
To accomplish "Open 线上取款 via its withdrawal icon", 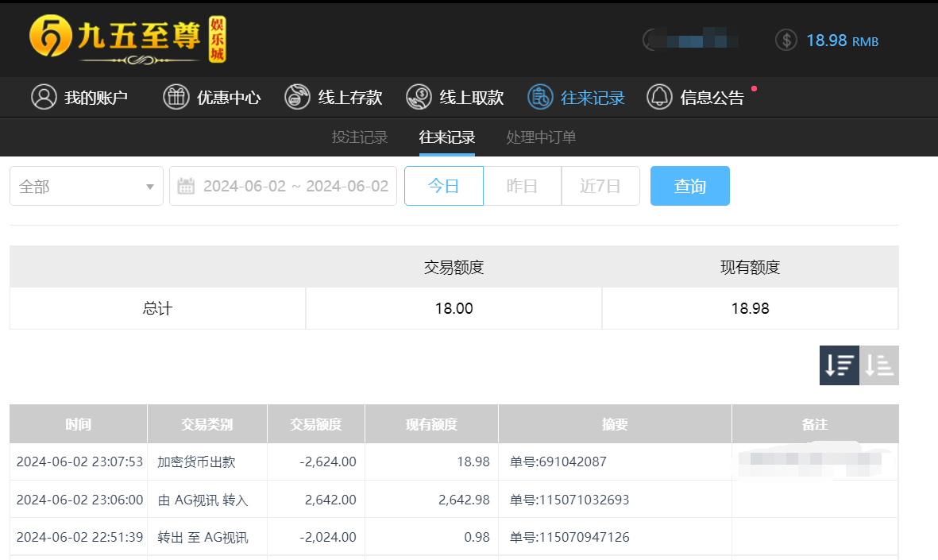I will pyautogui.click(x=419, y=97).
